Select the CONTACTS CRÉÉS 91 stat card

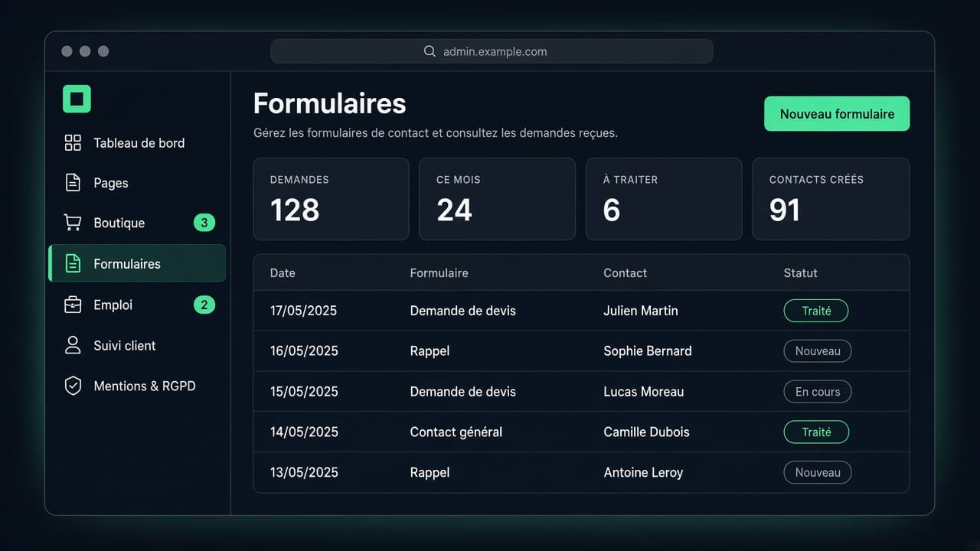click(x=831, y=199)
